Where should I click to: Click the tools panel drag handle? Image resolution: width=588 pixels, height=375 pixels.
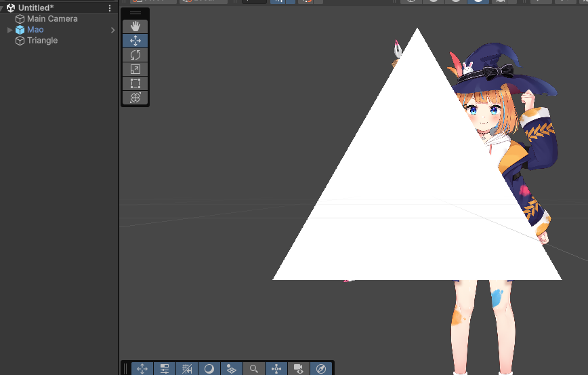click(x=135, y=13)
